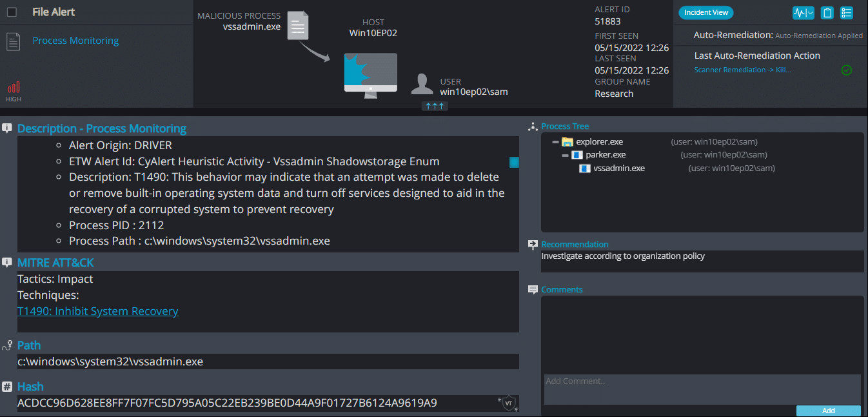
Task: Click the Add comment button
Action: [x=829, y=411]
